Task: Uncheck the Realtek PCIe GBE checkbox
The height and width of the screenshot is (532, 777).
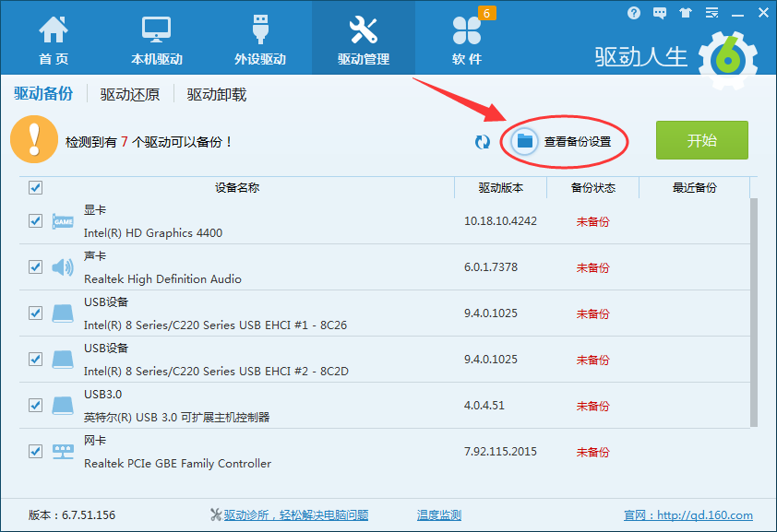Action: [35, 451]
